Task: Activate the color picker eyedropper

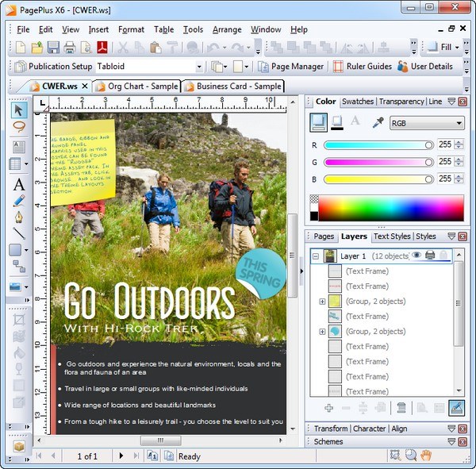Action: coord(378,122)
